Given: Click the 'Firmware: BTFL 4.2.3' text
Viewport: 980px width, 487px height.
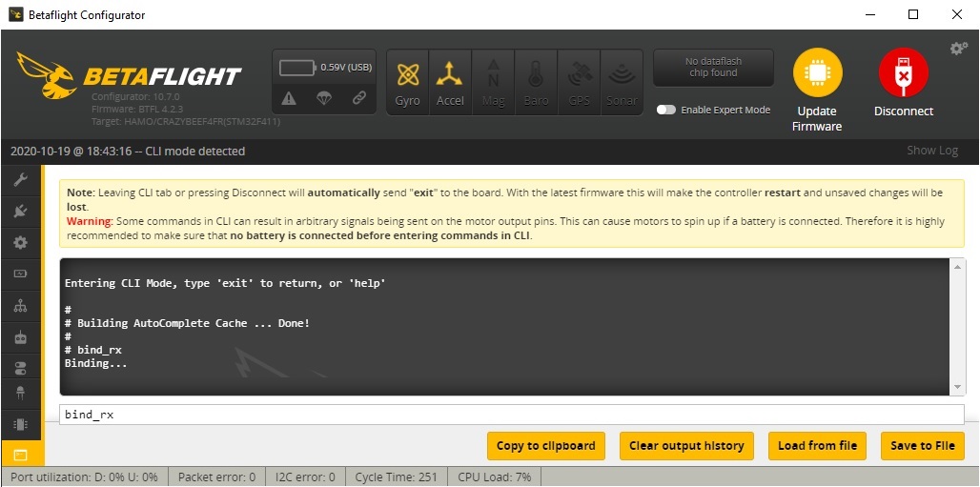Looking at the screenshot, I should [x=137, y=110].
